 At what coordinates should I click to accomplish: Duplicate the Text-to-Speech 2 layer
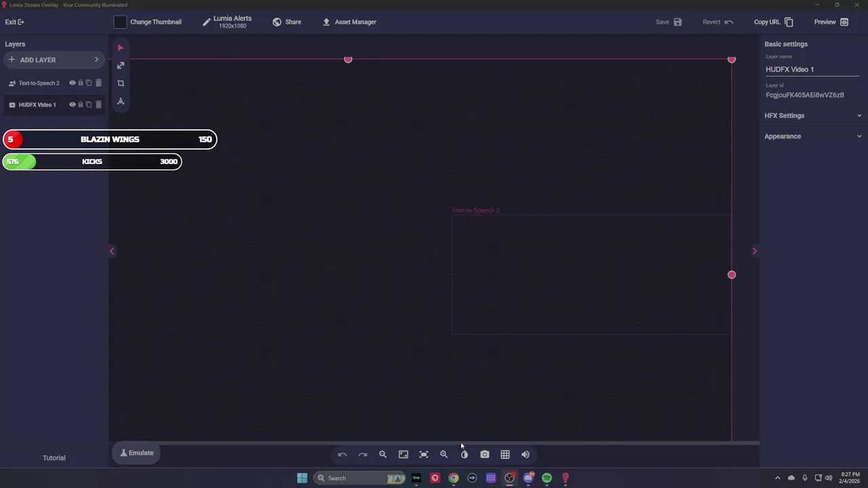[89, 83]
